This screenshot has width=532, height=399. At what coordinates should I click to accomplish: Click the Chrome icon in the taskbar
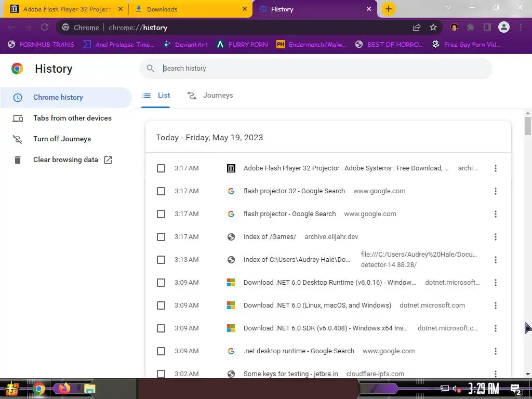coord(38,389)
